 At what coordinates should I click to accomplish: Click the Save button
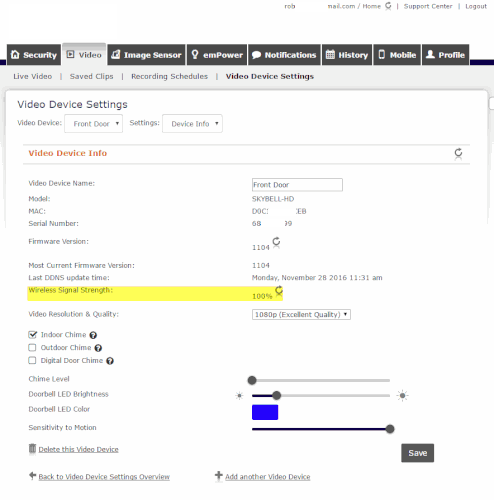pos(418,453)
